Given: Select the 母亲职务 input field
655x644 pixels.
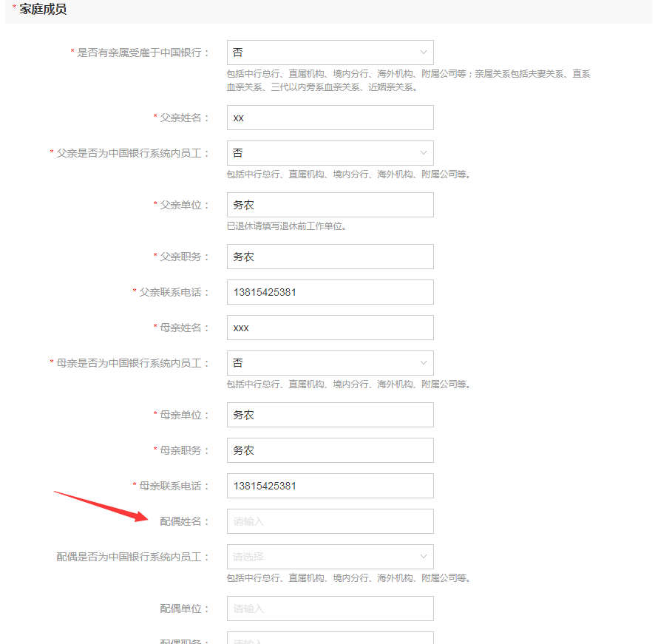Looking at the screenshot, I should [x=330, y=450].
